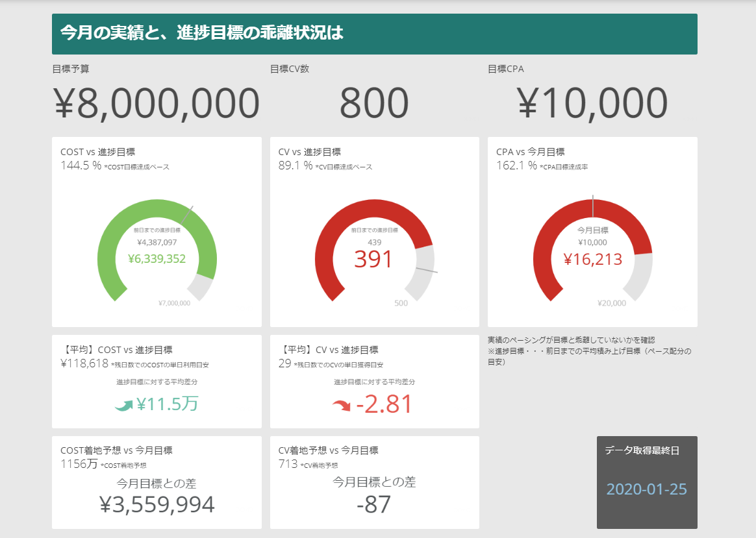Screen dimensions: 756x538
Task: Click the ¥3,559,994 landing forecast difference
Action: click(157, 505)
